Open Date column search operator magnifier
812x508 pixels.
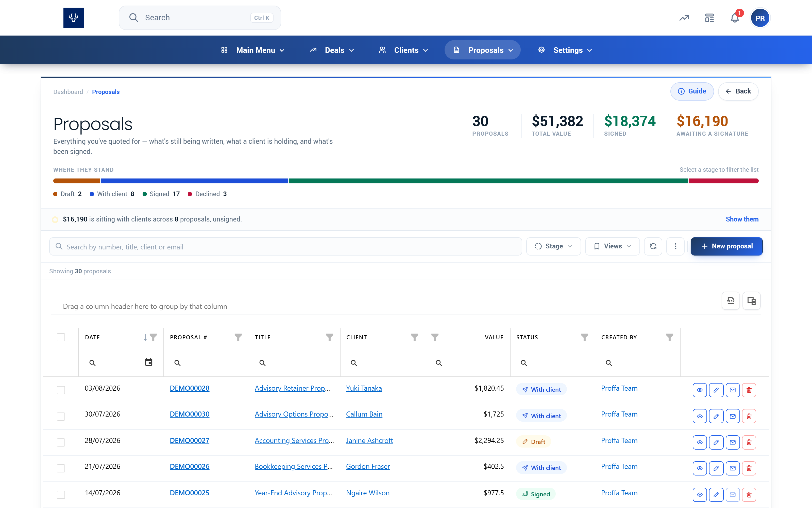point(92,363)
